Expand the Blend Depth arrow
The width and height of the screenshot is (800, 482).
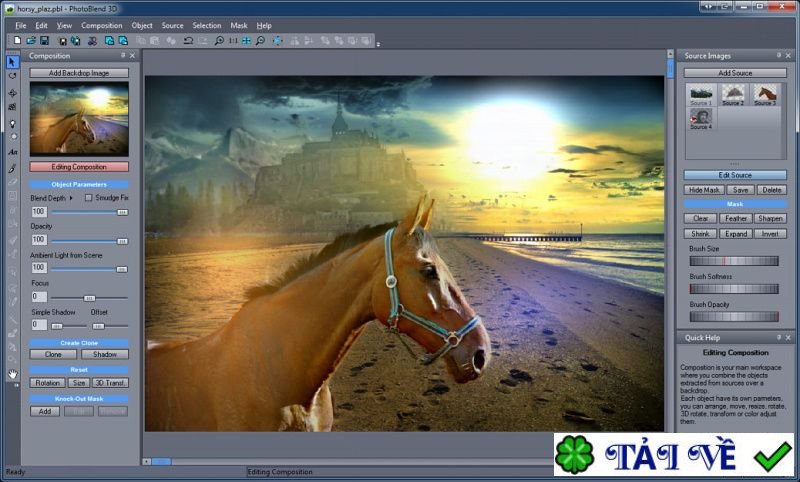click(71, 198)
